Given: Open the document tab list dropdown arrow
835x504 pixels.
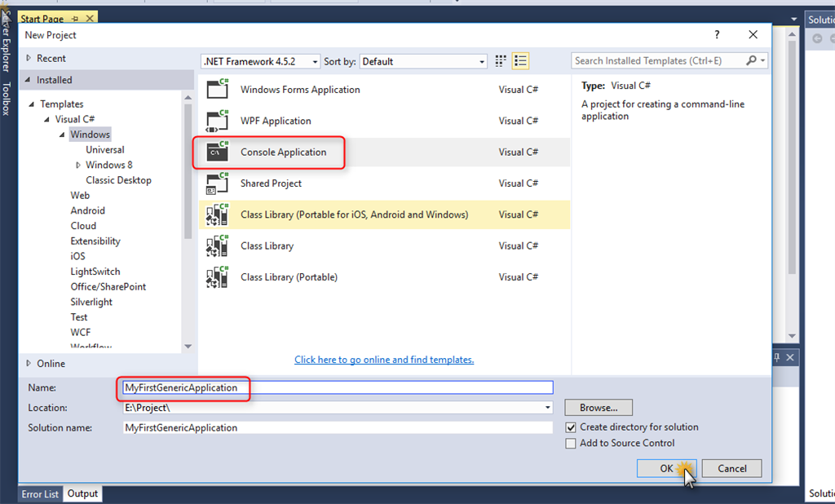Looking at the screenshot, I should tap(794, 20).
